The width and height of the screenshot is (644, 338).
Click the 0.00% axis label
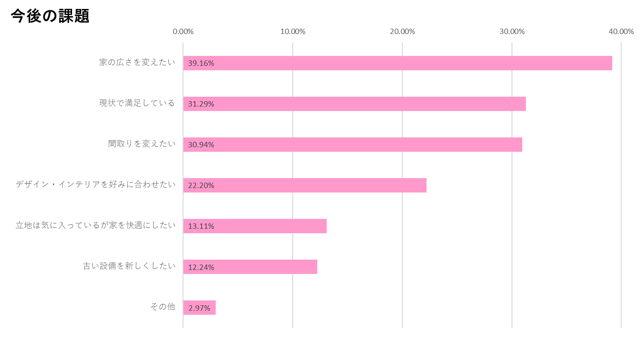pos(183,31)
